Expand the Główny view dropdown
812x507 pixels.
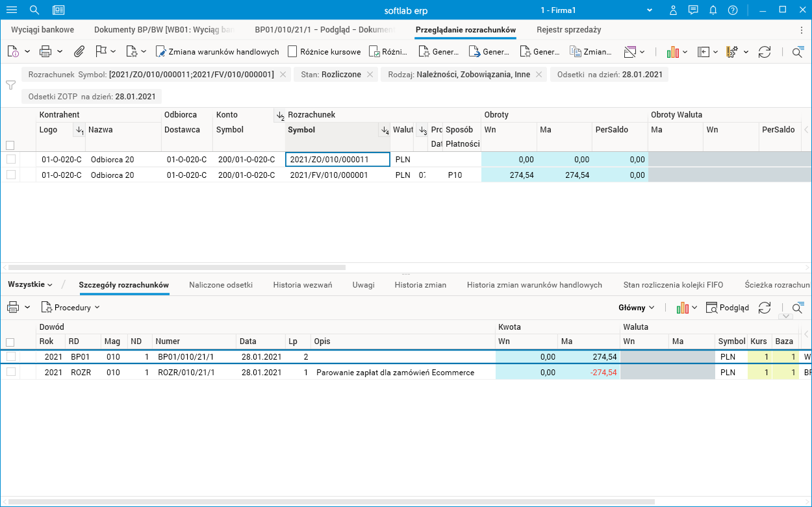tap(637, 308)
